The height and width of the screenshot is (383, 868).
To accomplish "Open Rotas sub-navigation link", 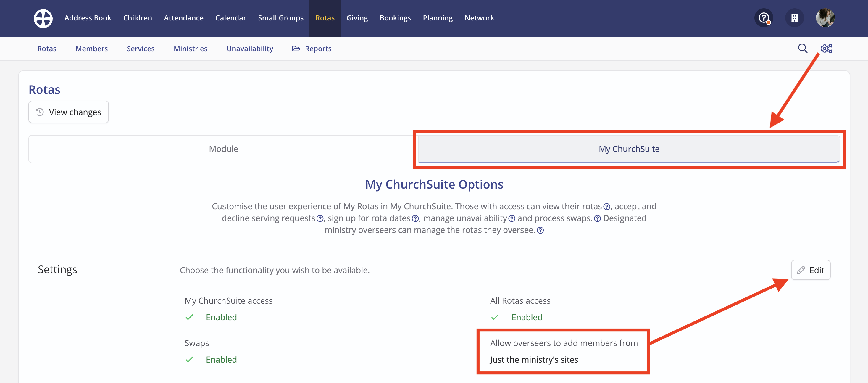I will coord(47,49).
